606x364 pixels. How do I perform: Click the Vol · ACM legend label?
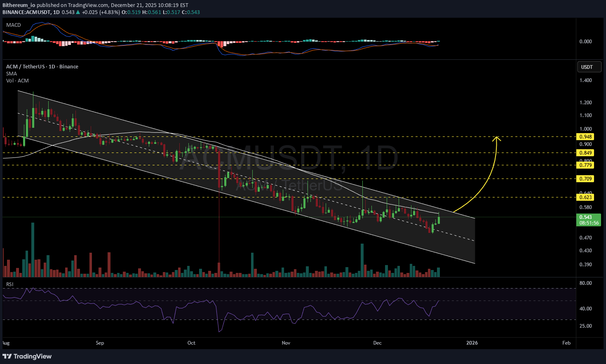coord(17,81)
